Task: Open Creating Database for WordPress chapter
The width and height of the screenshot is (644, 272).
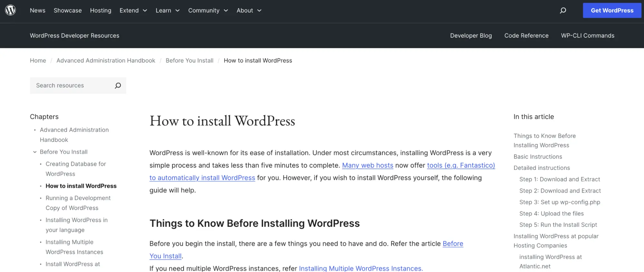Action: point(76,169)
